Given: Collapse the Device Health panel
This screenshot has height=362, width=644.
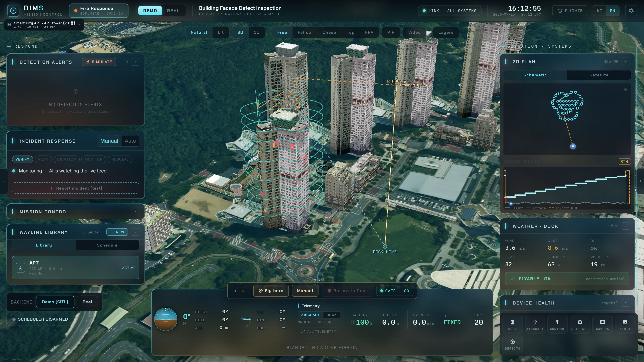Looking at the screenshot, I should tap(626, 303).
